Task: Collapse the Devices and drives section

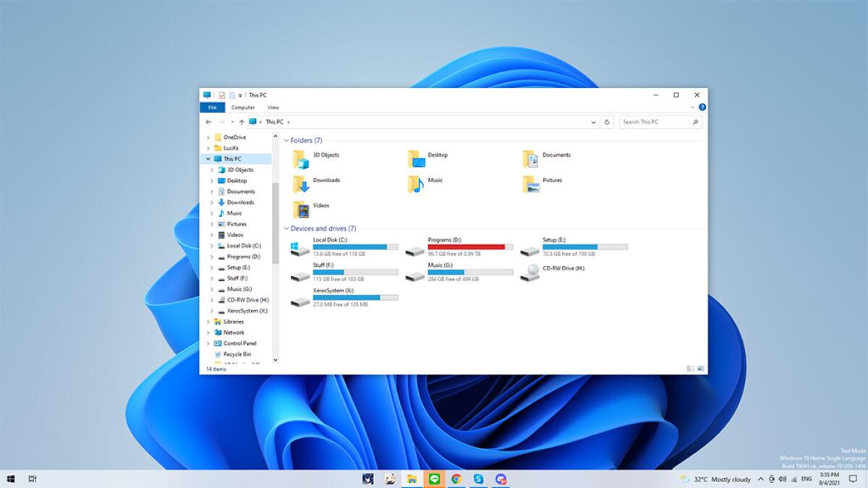Action: coord(288,228)
